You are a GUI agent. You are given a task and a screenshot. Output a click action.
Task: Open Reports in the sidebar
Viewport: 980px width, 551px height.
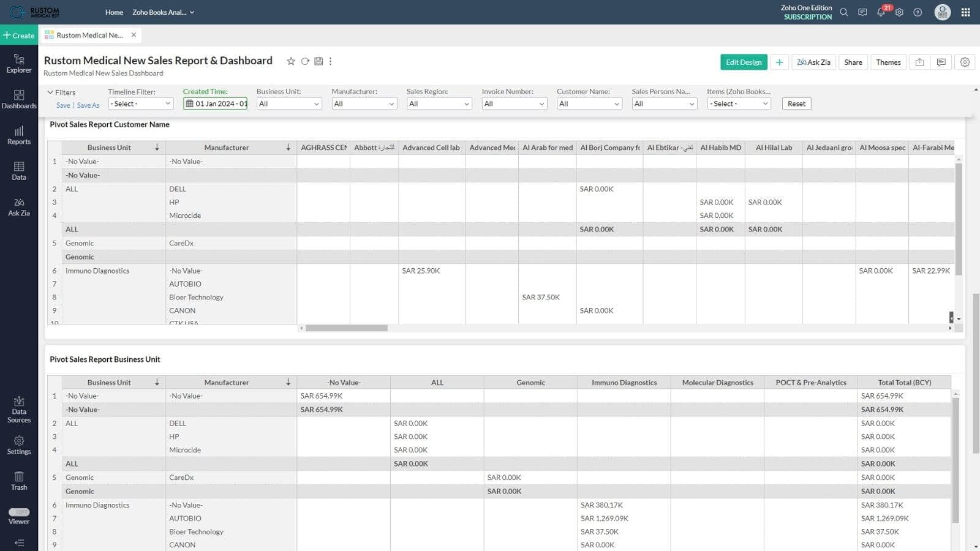tap(19, 135)
